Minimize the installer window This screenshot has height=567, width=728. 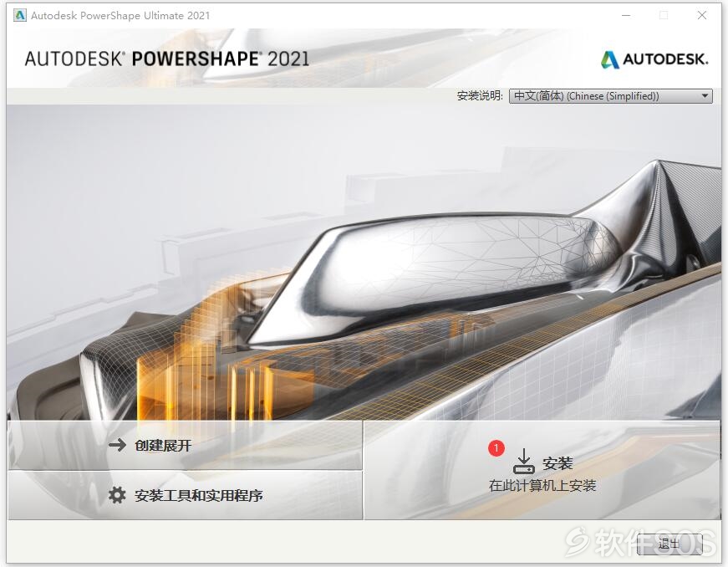point(626,15)
